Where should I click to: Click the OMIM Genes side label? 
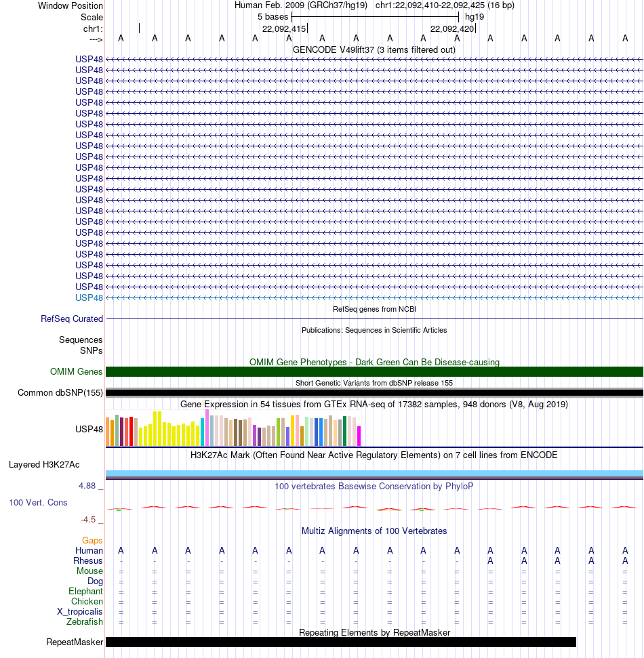[x=76, y=372]
